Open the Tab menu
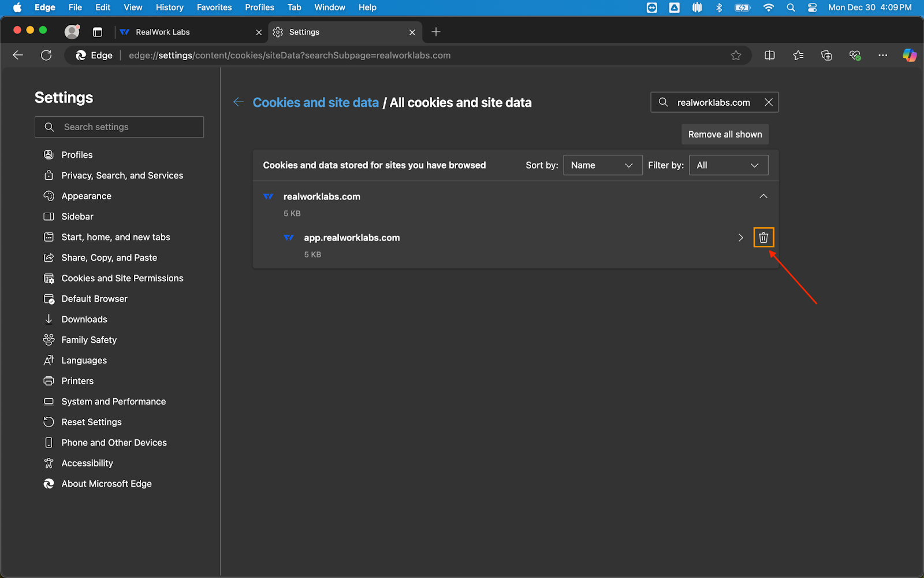The height and width of the screenshot is (578, 924). (295, 8)
